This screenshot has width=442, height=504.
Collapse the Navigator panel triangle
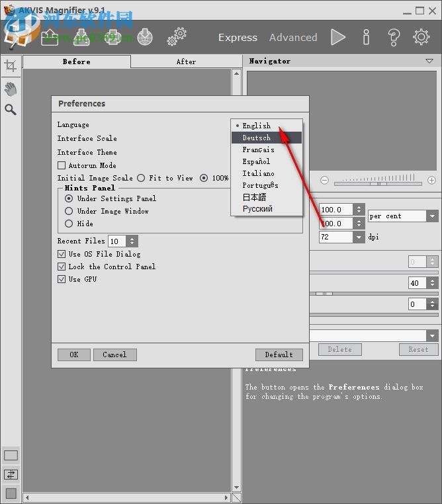pos(429,61)
